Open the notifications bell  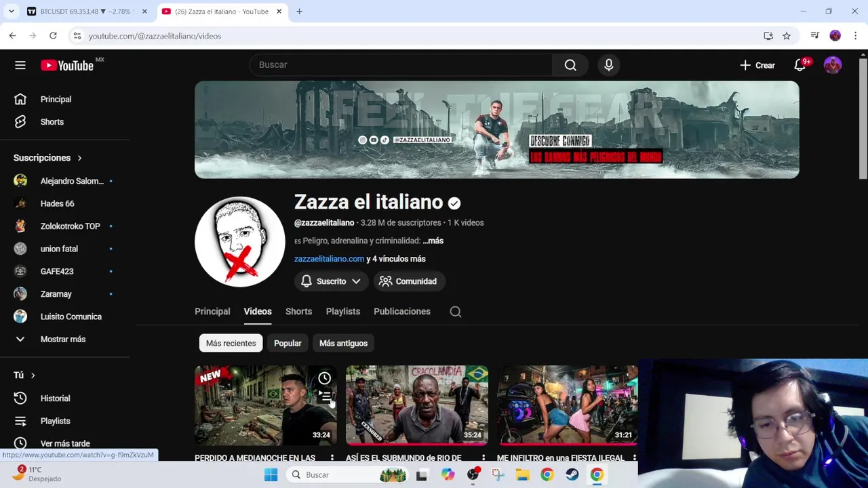800,65
